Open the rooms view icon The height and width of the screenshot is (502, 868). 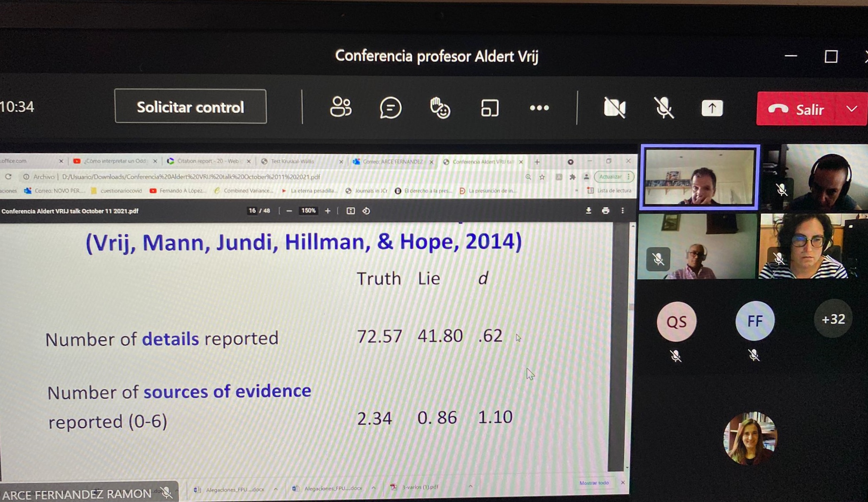(490, 108)
